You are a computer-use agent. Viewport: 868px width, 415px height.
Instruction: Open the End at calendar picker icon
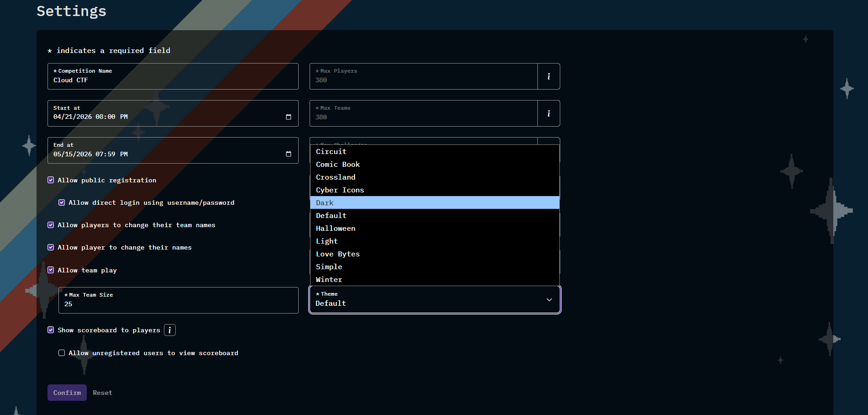(x=288, y=154)
